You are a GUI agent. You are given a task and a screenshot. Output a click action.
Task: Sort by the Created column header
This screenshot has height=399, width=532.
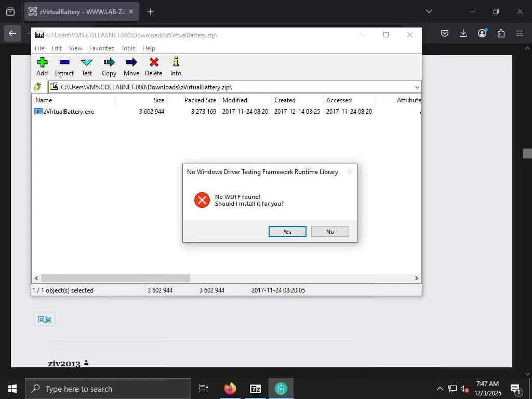(x=297, y=100)
